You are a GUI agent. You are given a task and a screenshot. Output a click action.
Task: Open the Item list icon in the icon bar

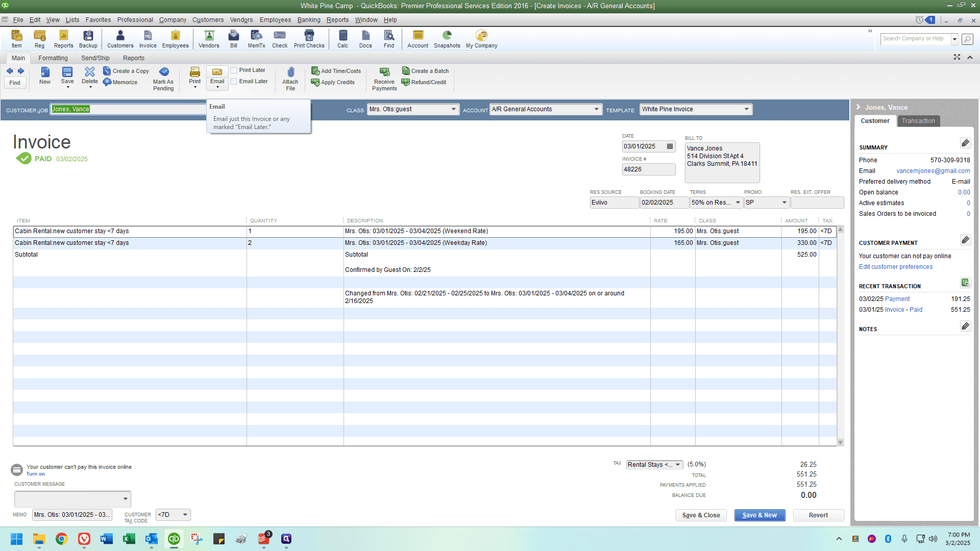pyautogui.click(x=17, y=39)
